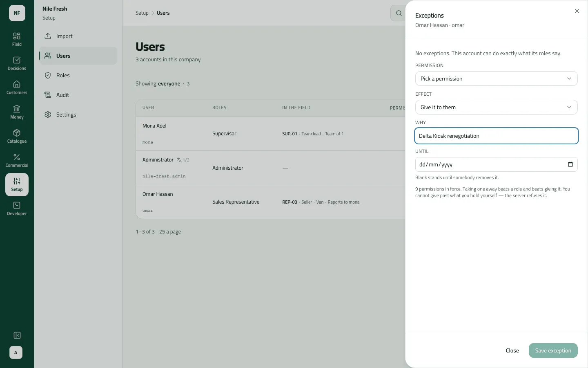This screenshot has width=588, height=368.
Task: Open the Developer section
Action: [17, 209]
